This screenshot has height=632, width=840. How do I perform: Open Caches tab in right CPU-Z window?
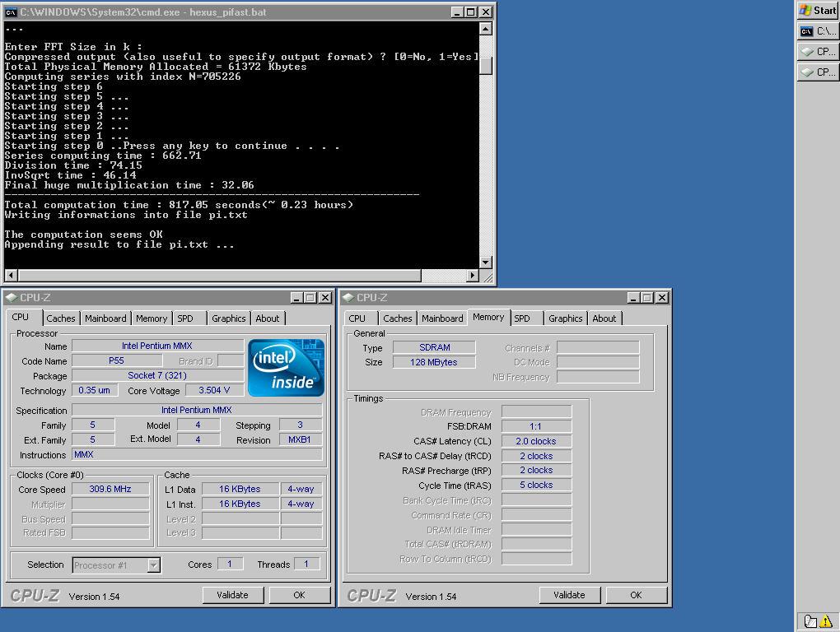[x=398, y=318]
